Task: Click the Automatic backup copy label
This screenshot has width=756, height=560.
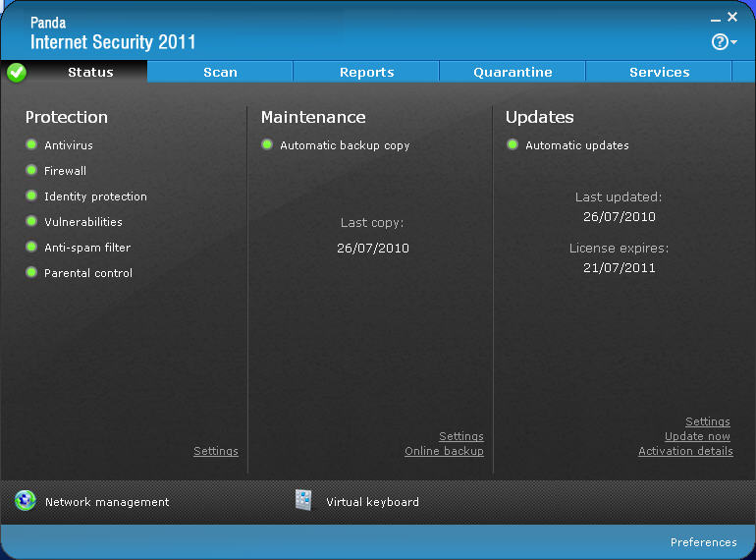Action: (x=345, y=145)
